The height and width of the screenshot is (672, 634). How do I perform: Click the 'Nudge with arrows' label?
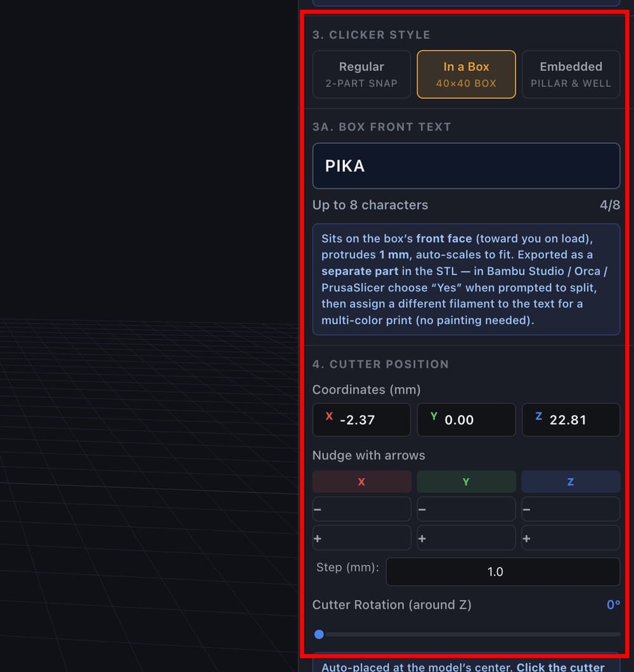click(x=368, y=455)
